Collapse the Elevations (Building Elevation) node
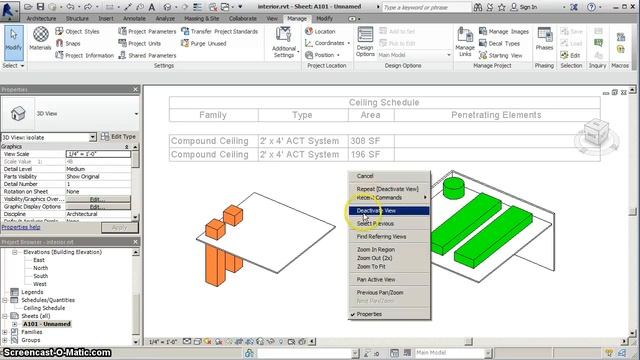 pos(14,252)
